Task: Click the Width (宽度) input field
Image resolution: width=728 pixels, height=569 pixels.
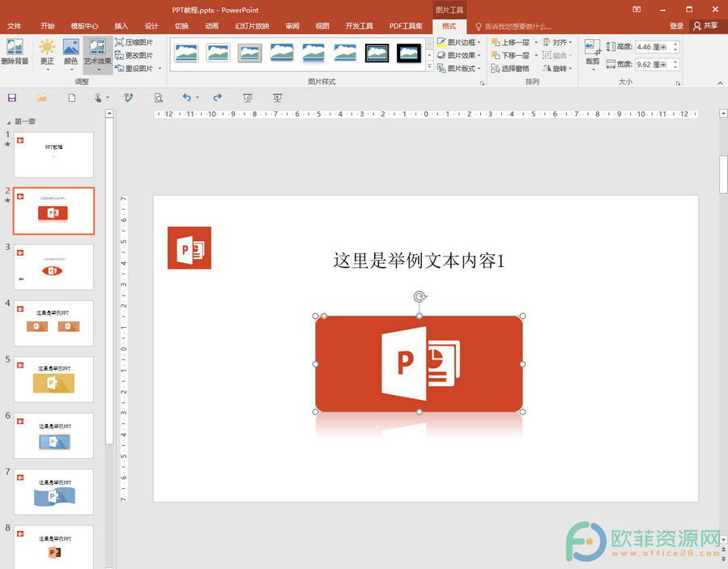Action: [x=653, y=65]
